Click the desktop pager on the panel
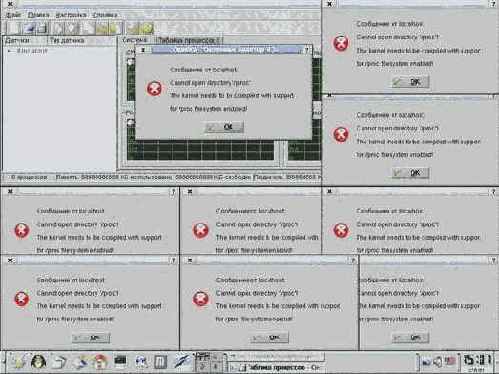 pyautogui.click(x=208, y=362)
